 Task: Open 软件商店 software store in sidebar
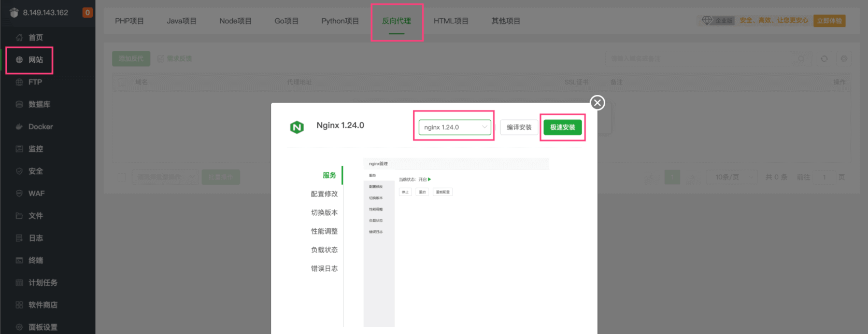pos(42,305)
